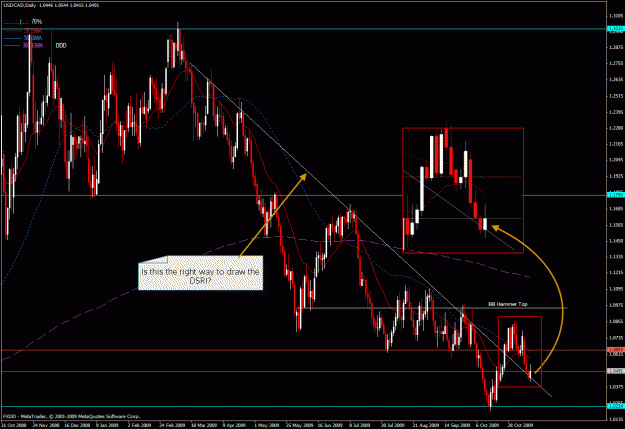Click the 1.1095 price axis label
This screenshot has width=625, height=429.
[x=615, y=289]
